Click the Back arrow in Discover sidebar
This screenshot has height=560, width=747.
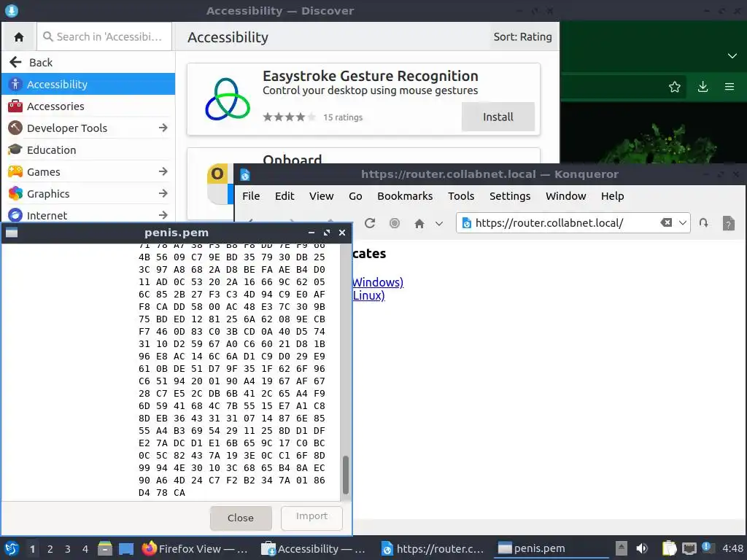click(16, 62)
